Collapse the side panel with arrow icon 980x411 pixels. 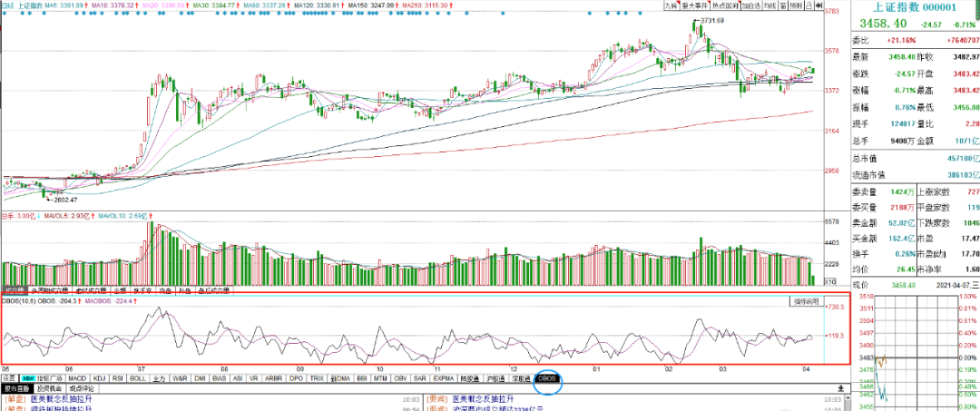click(818, 5)
